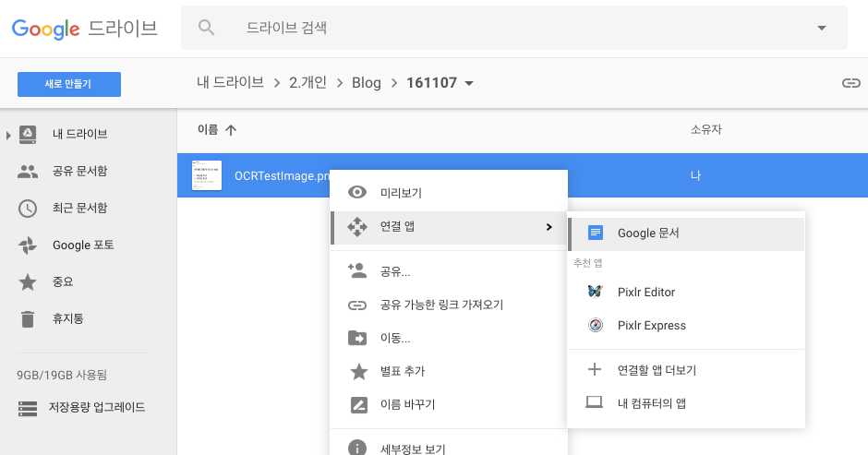
Task: Click the 연결 앱 four-arrow icon
Action: point(357,227)
